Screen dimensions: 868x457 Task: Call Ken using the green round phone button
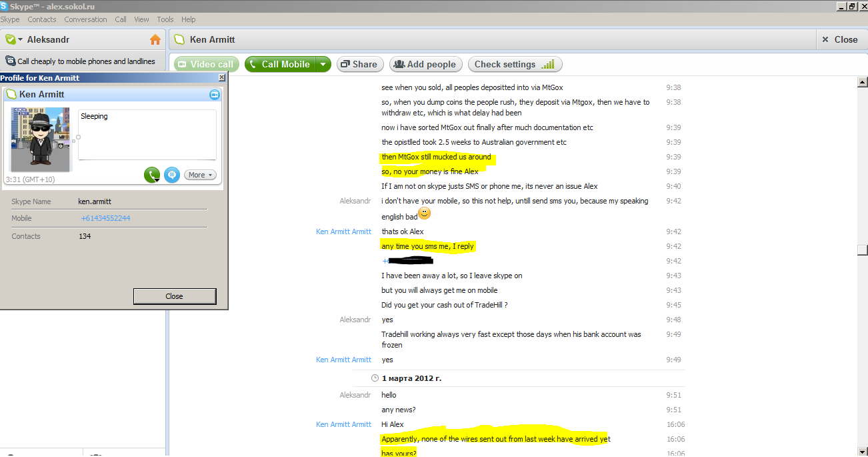(x=152, y=175)
